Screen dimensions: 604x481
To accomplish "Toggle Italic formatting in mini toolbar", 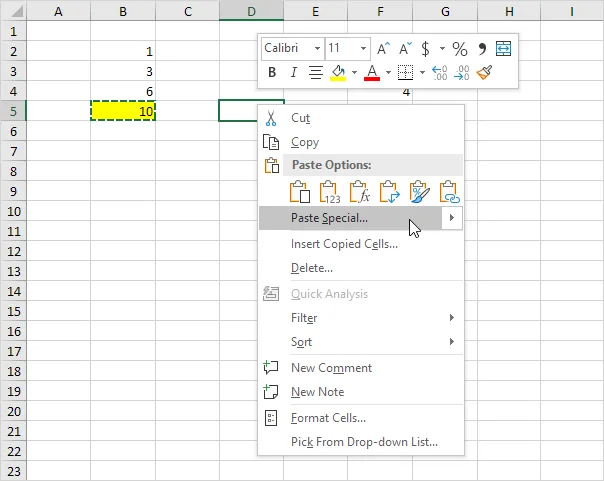I will point(293,73).
